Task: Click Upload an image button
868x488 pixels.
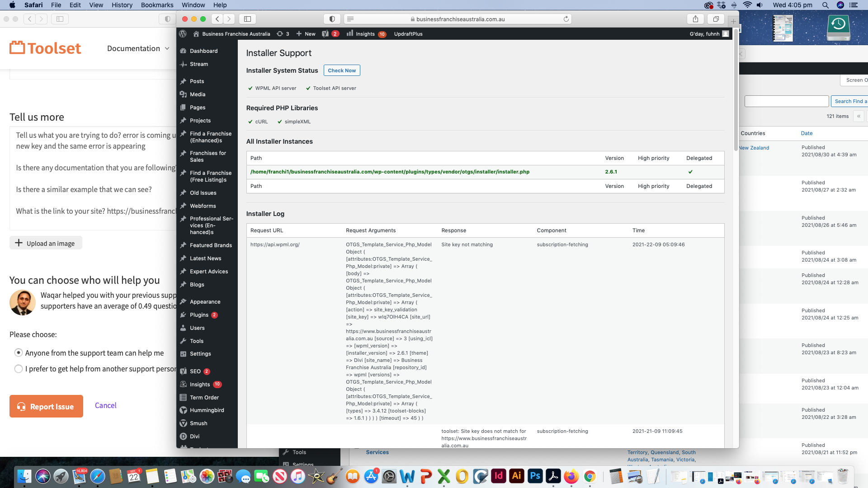Action: tap(46, 243)
